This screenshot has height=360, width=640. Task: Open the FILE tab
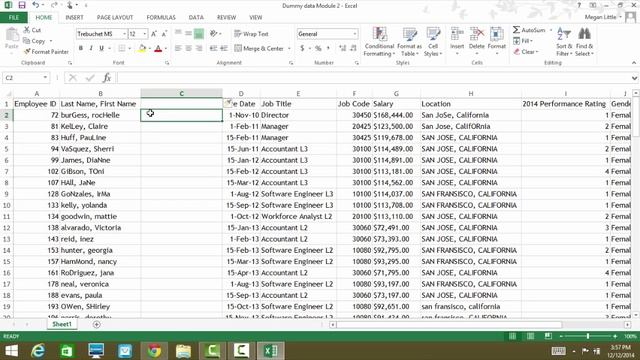tap(14, 18)
